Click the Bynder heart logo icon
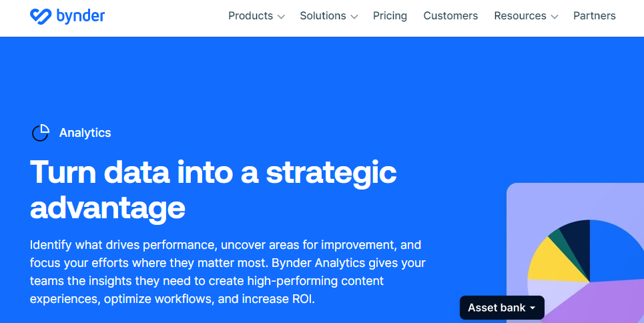 [41, 16]
